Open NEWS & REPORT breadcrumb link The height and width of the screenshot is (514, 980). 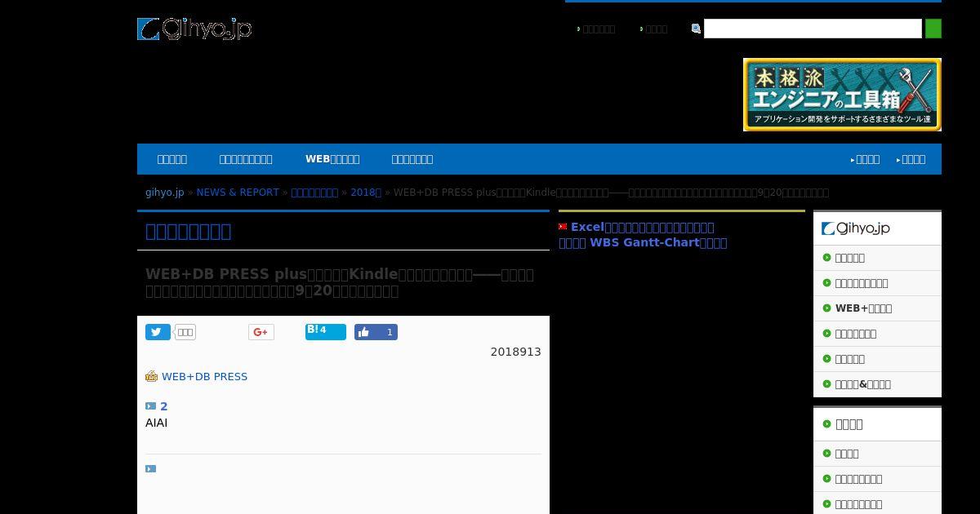(238, 193)
